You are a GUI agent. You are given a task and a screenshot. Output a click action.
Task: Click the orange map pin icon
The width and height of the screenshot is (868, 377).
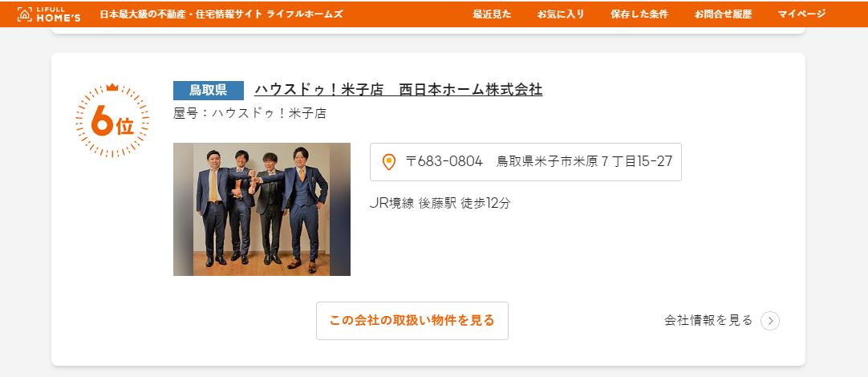(389, 162)
